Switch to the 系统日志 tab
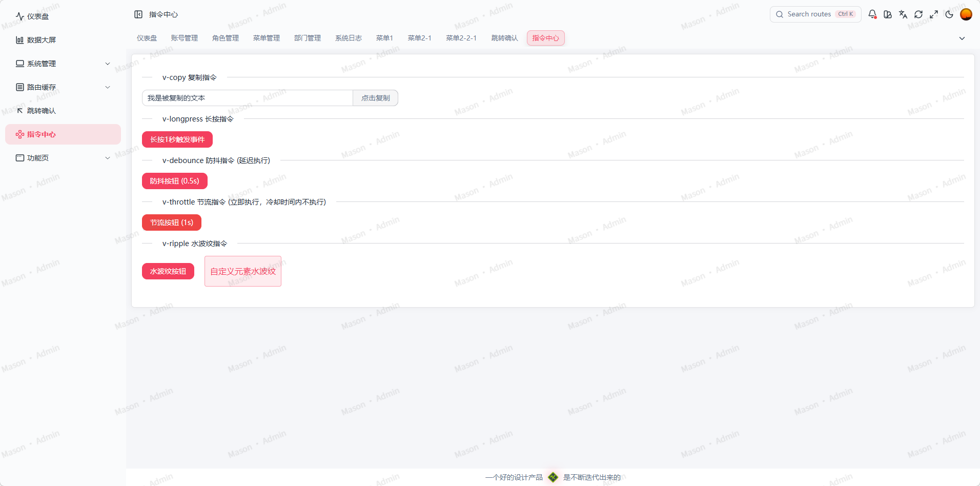 pos(348,37)
